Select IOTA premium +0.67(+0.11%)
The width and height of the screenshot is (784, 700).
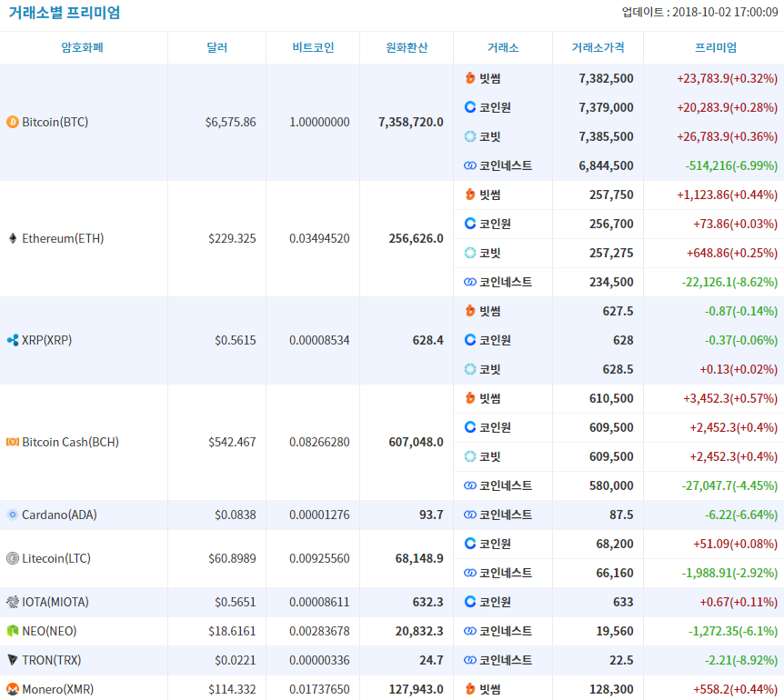(739, 602)
